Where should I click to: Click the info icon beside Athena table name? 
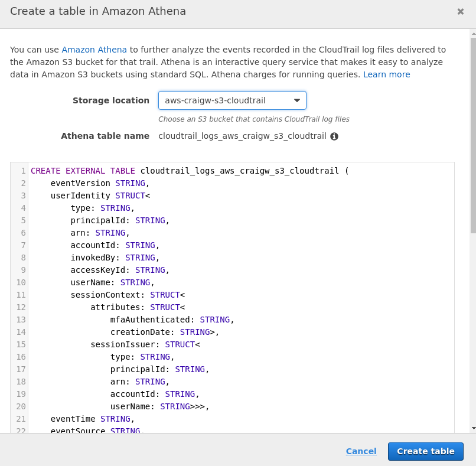coord(334,136)
